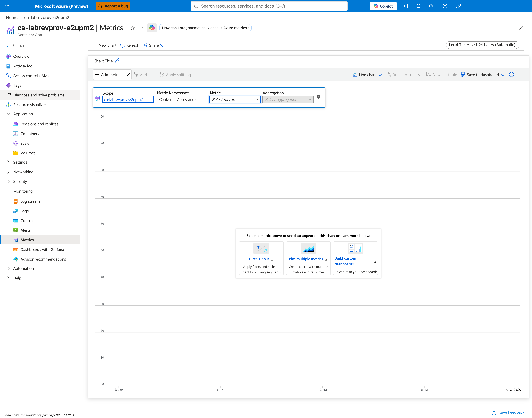Open the notifications bell

pos(418,6)
